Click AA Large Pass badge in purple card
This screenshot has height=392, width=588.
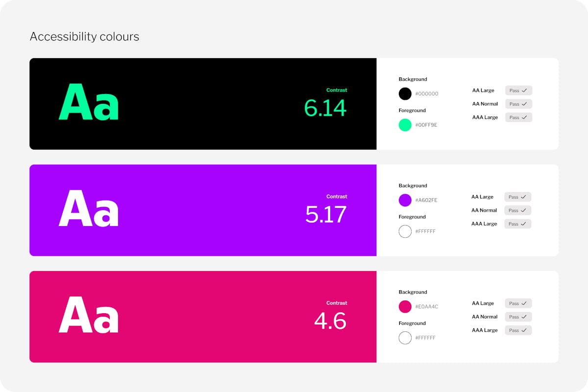click(x=518, y=197)
